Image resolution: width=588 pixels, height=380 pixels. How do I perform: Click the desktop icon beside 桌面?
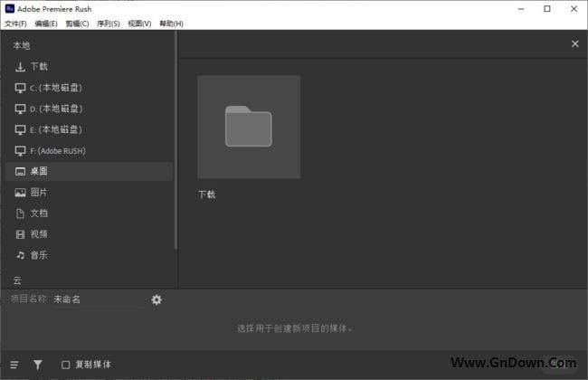point(20,171)
